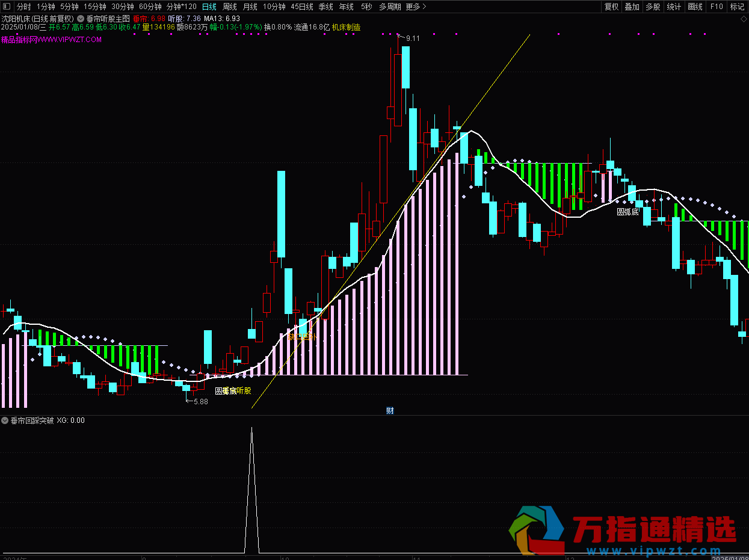Switch to 分时 intraday view
Screen dimensions: 749x560
coord(24,7)
